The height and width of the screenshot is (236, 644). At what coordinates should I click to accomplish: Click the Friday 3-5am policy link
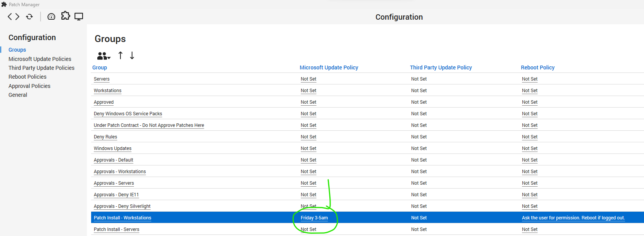tap(314, 218)
